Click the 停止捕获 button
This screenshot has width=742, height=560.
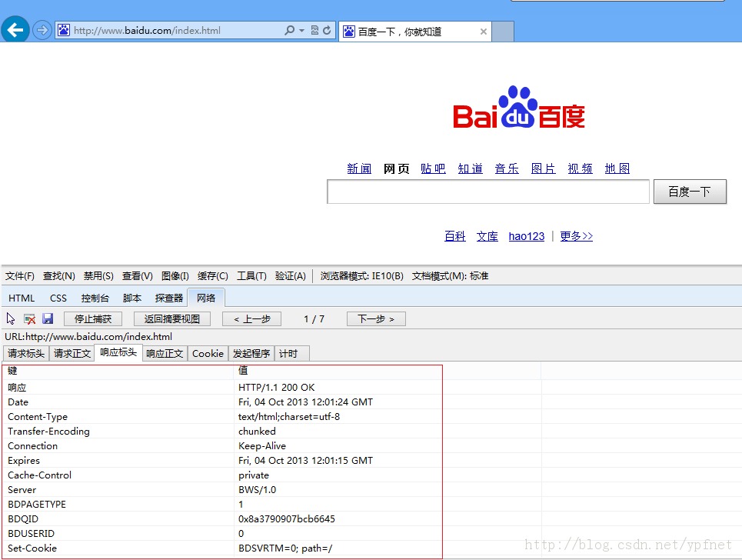pos(93,319)
